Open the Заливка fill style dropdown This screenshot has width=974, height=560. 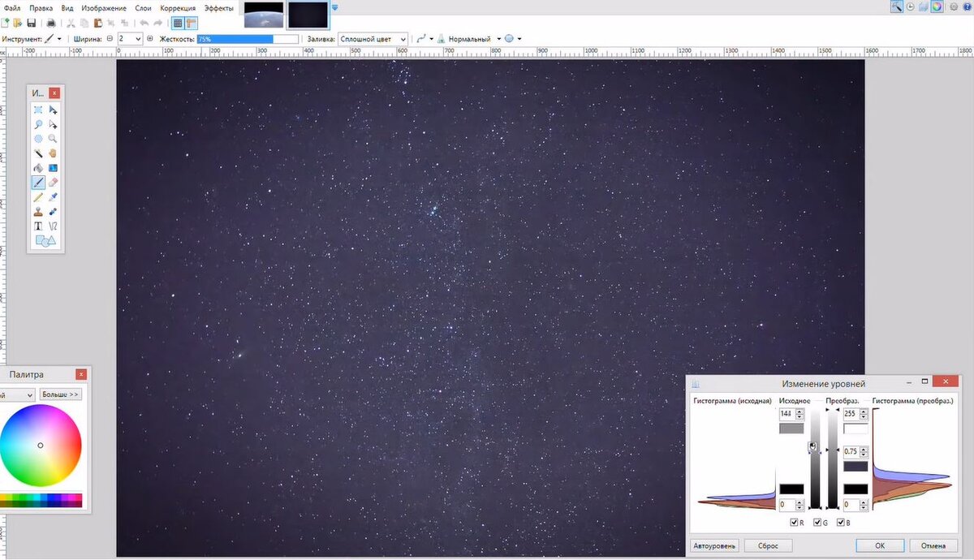(373, 39)
